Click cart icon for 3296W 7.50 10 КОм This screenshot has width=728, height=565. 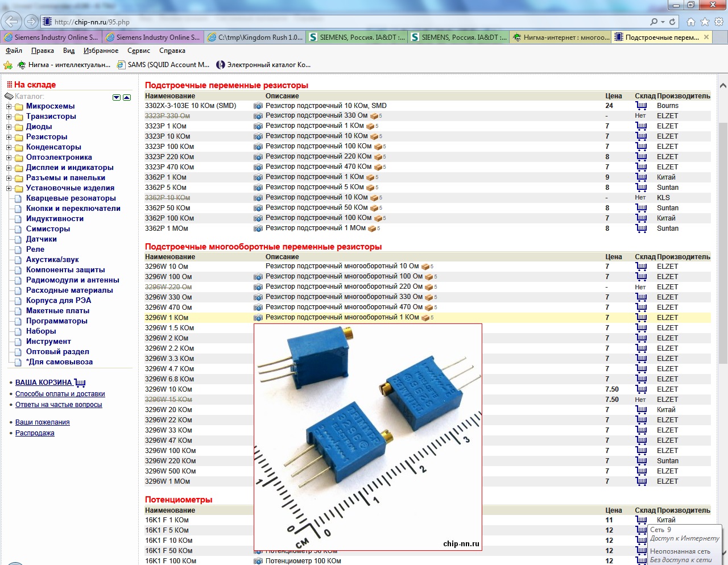641,389
